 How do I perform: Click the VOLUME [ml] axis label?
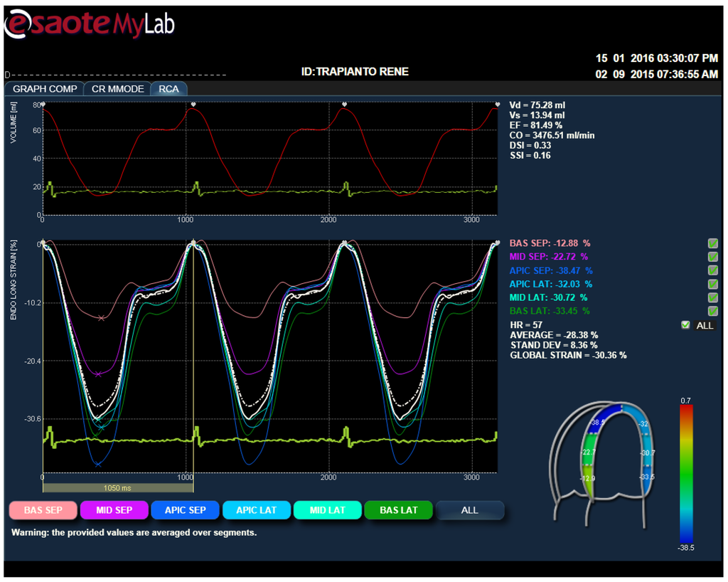pos(13,122)
